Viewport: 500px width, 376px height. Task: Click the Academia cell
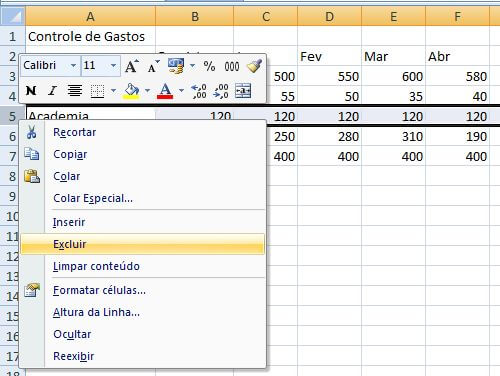click(x=90, y=114)
